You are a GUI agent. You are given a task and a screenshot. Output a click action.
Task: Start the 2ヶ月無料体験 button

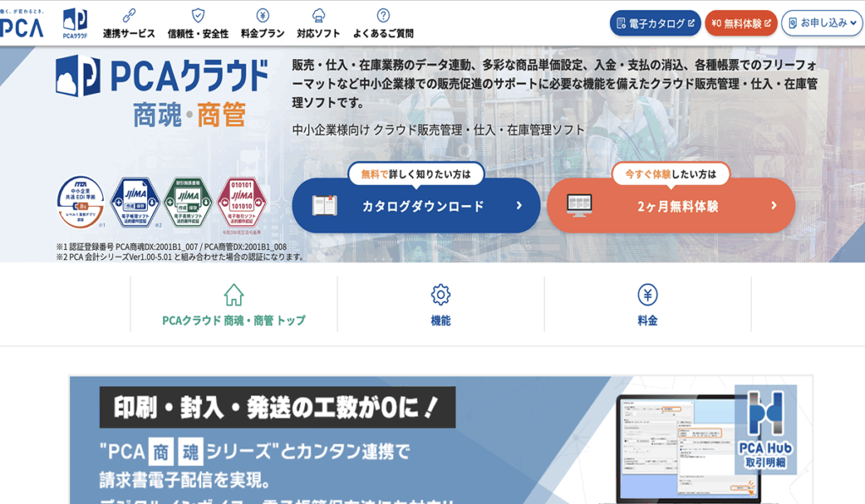[x=671, y=205]
